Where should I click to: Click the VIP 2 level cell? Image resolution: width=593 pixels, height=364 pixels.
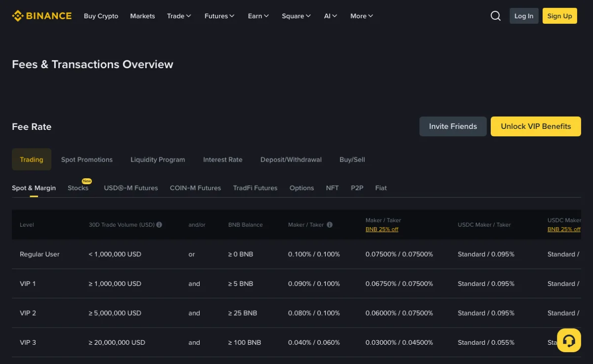[28, 313]
